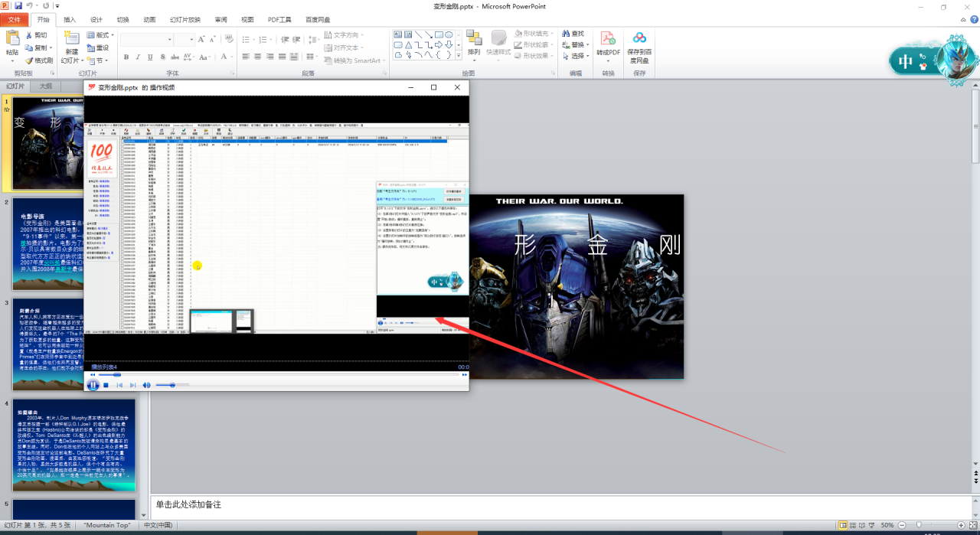Screen dimensions: 980x535
Task: Select slide 2 thumbnail 电影导演
Action: tap(73, 243)
